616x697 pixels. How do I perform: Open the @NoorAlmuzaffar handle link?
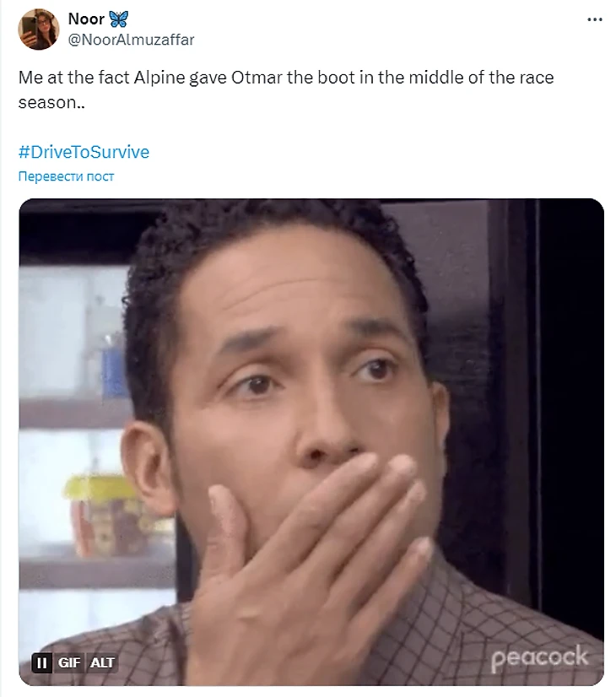tap(131, 40)
